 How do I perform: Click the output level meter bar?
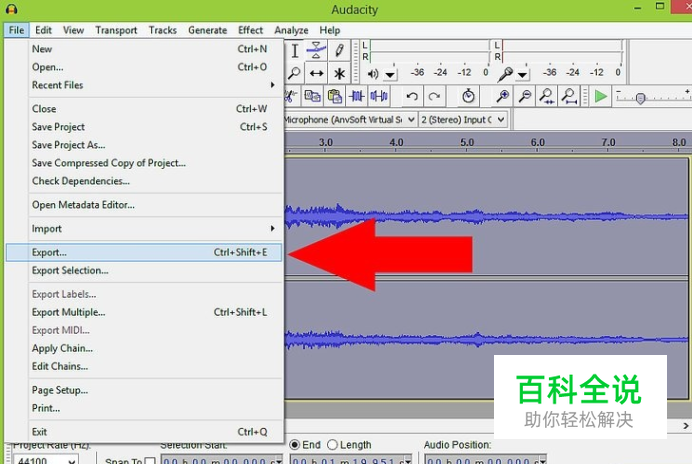(430, 51)
